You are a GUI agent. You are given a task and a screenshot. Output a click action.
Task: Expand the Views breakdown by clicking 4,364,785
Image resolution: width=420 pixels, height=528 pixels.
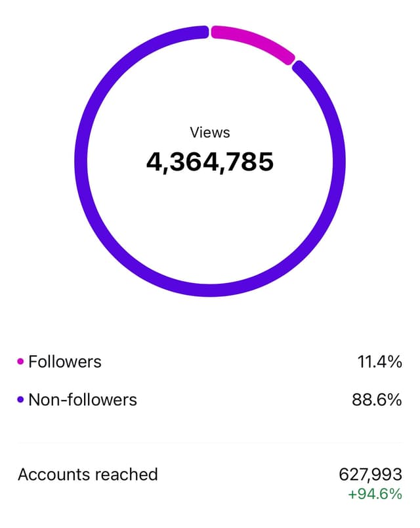click(211, 160)
